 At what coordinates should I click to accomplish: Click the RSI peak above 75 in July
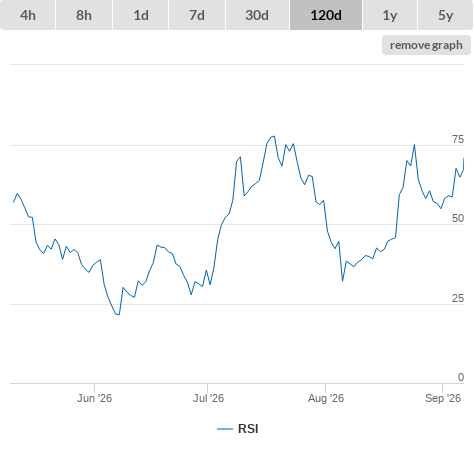coord(274,136)
